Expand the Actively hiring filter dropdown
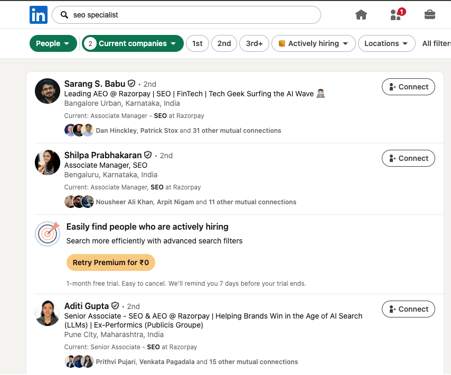Screen dimensions: 451x375 313,43
